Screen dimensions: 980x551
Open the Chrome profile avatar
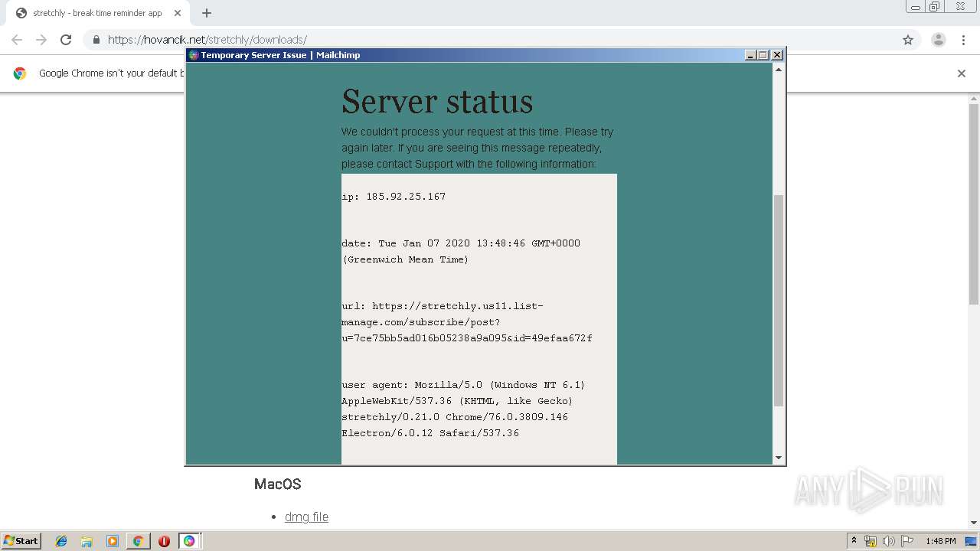pos(939,40)
